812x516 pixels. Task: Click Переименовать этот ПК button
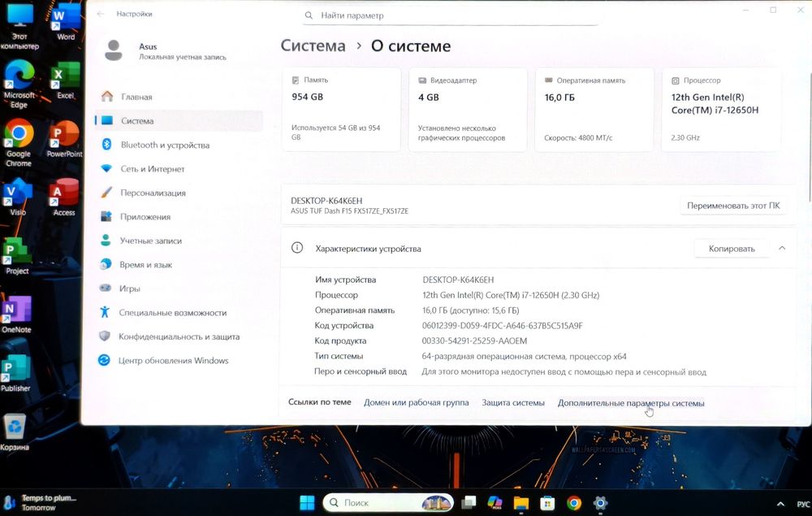click(x=732, y=206)
